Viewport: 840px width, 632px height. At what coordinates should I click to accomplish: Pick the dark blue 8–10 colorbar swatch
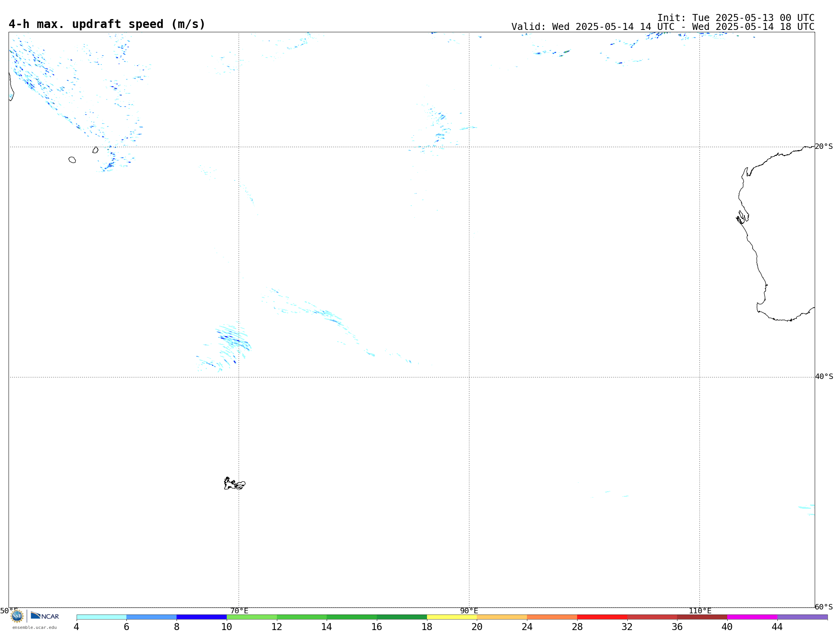pyautogui.click(x=201, y=617)
